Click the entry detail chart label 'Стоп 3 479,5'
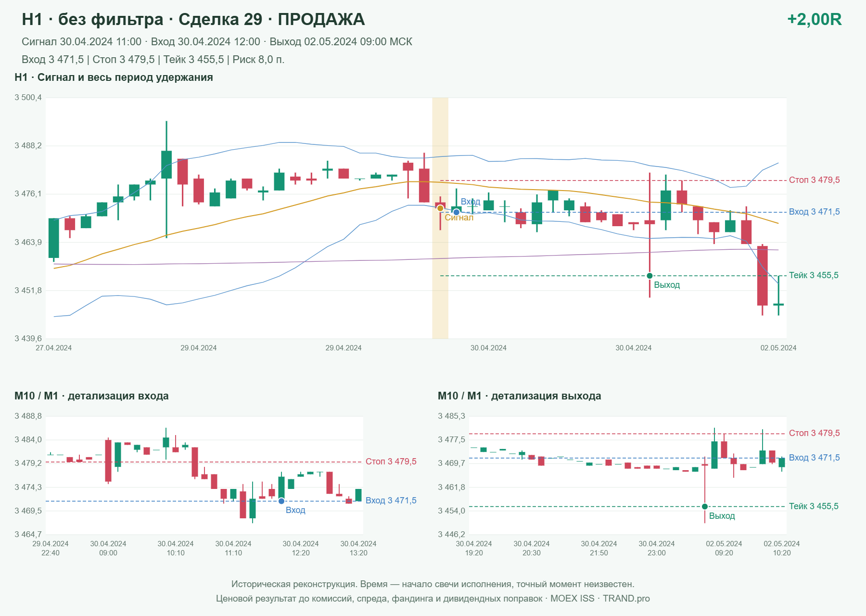866x616 pixels. [391, 462]
